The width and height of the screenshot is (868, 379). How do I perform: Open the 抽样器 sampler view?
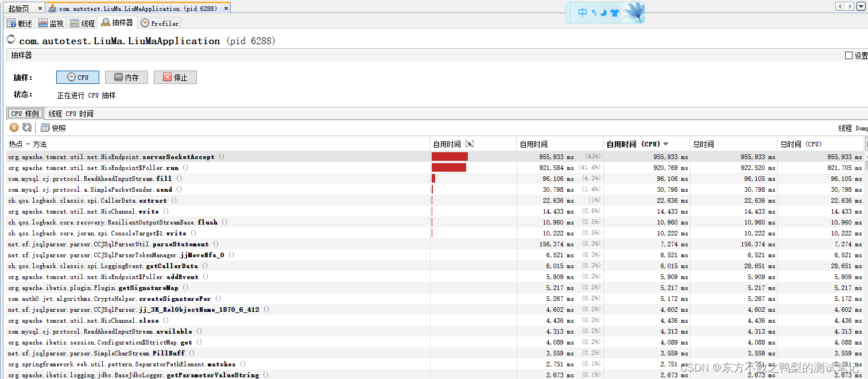point(117,23)
